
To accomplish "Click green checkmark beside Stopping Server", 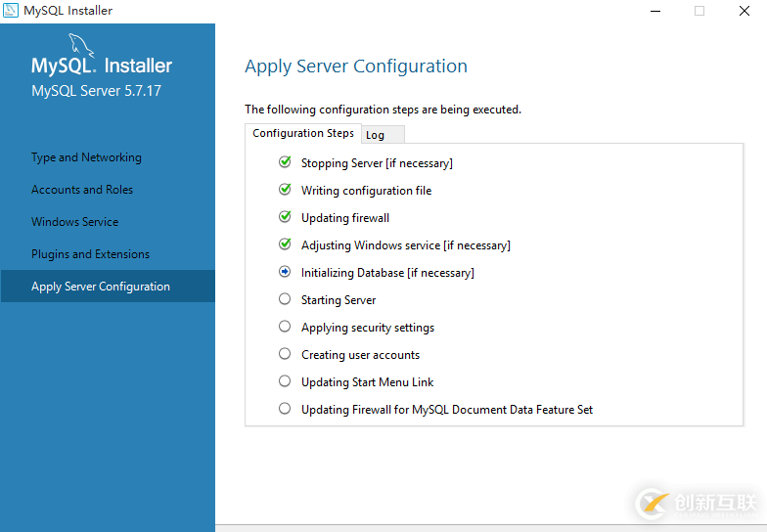I will pos(285,162).
